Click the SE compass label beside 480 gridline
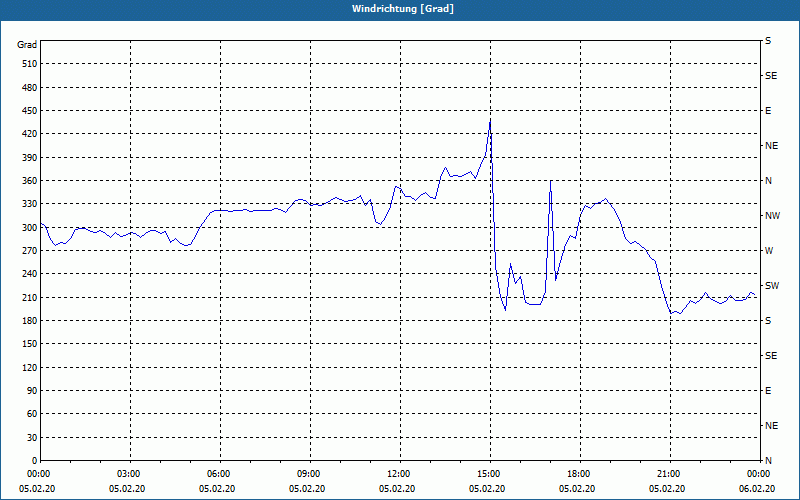This screenshot has height=500, width=800. point(771,76)
